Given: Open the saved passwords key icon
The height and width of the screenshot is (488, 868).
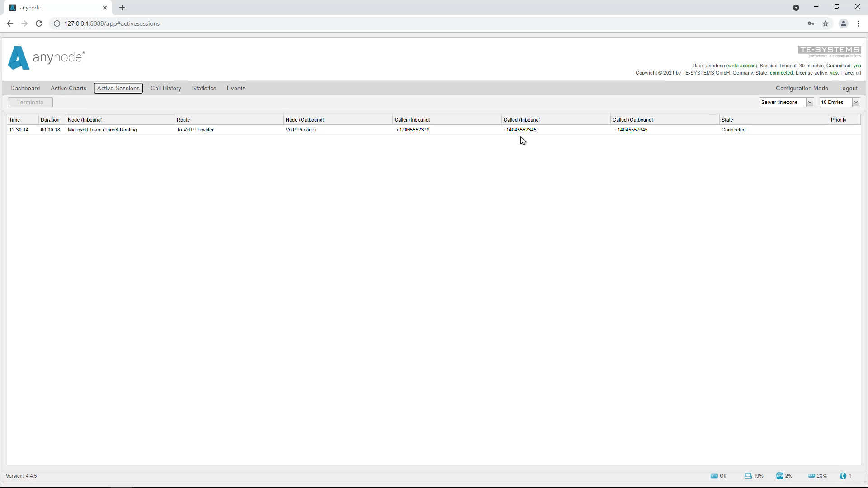Looking at the screenshot, I should pyautogui.click(x=811, y=23).
